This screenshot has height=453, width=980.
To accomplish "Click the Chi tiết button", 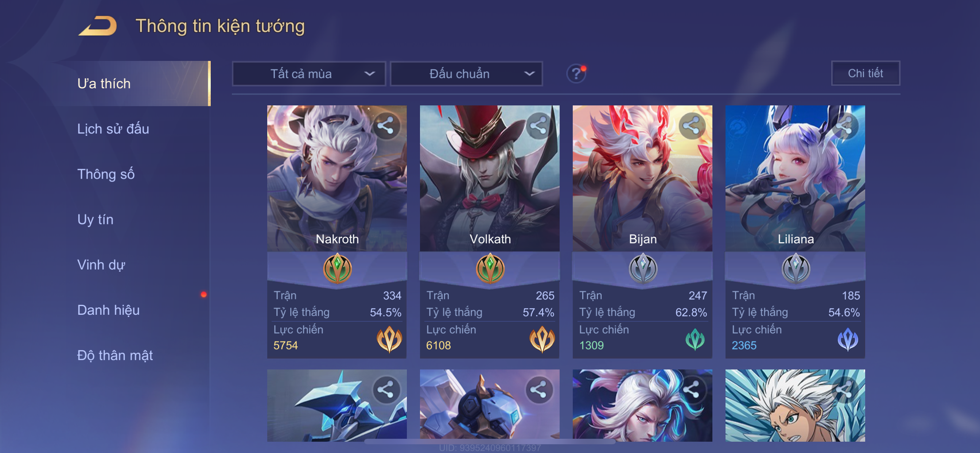I will click(x=866, y=73).
